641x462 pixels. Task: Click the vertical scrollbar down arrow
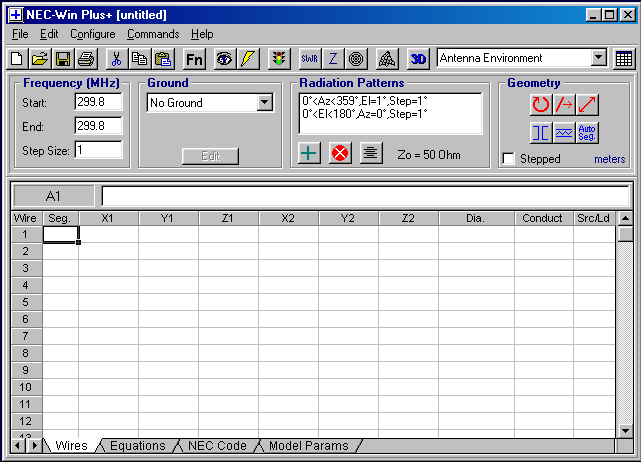point(625,430)
